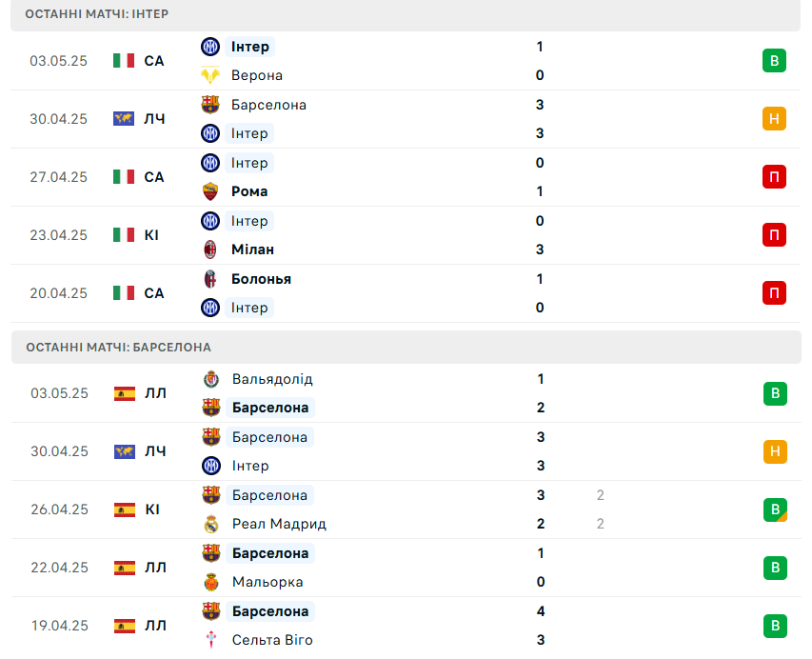Click the Milan club crest icon
812x659 pixels.
pos(210,250)
